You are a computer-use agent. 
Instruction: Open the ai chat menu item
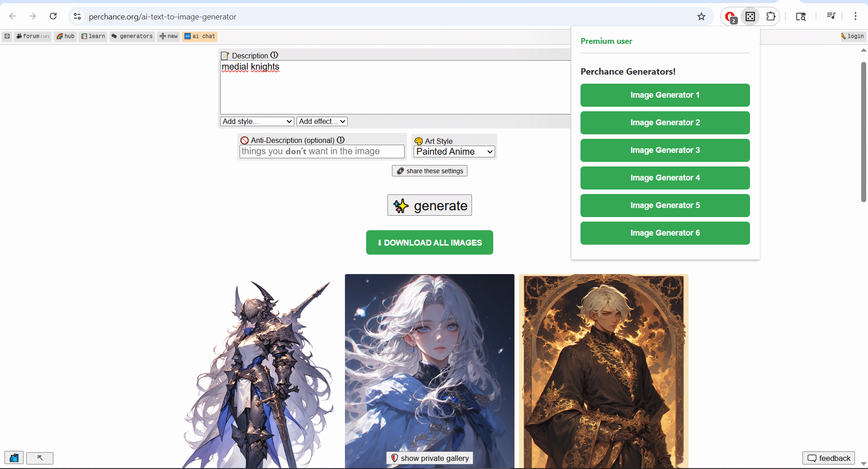(x=199, y=36)
